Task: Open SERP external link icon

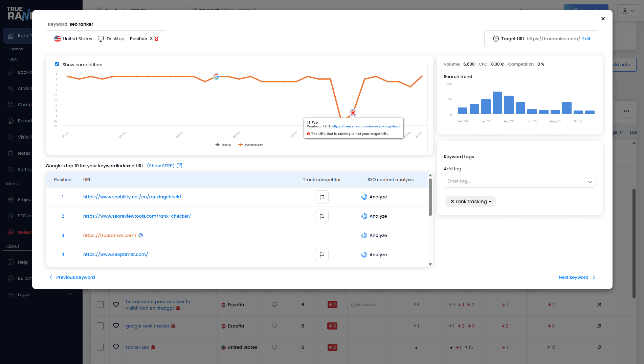Action: pyautogui.click(x=179, y=166)
